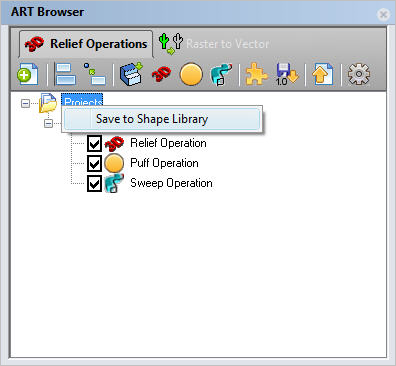Click the puzzle piece toolbar icon

click(256, 74)
